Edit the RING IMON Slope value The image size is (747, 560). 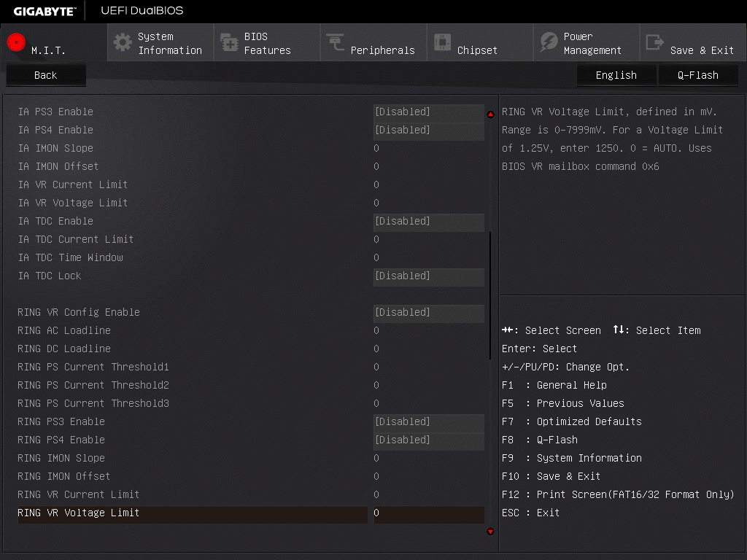(x=376, y=458)
